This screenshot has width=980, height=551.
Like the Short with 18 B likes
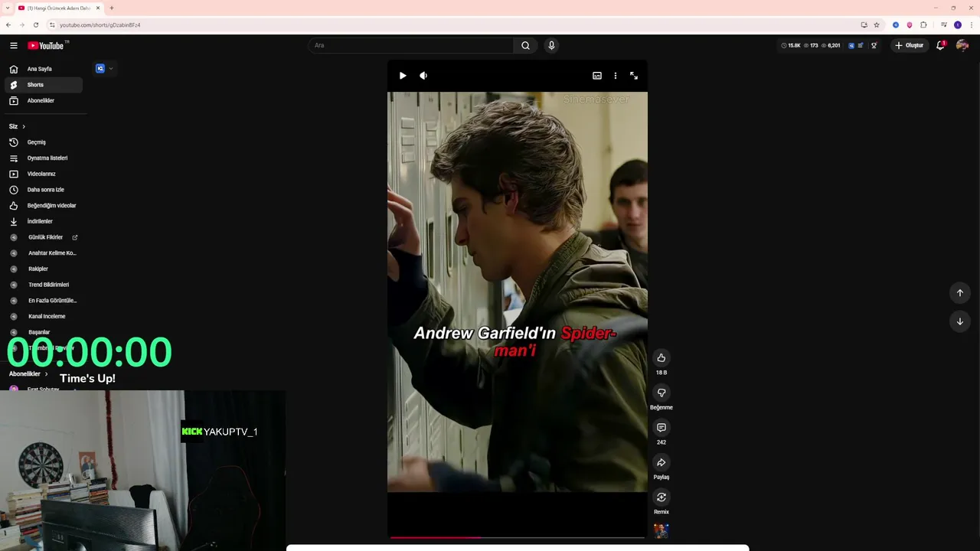click(x=661, y=358)
